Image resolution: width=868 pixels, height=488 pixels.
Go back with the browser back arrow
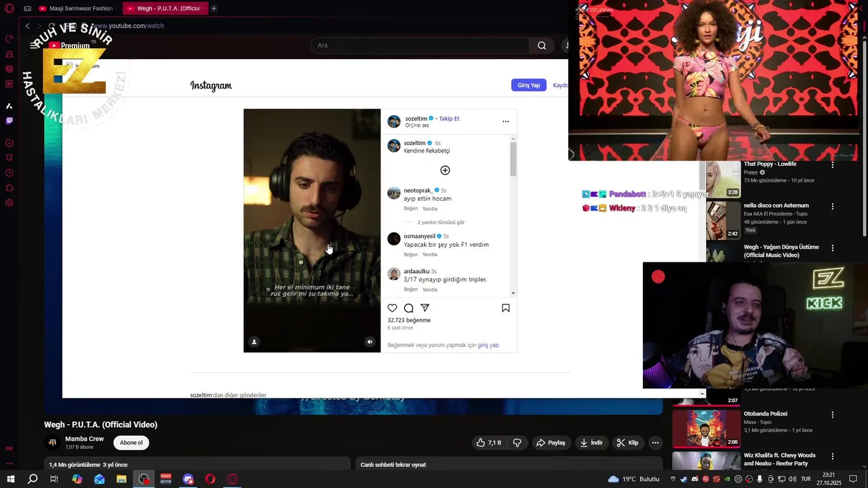[27, 26]
